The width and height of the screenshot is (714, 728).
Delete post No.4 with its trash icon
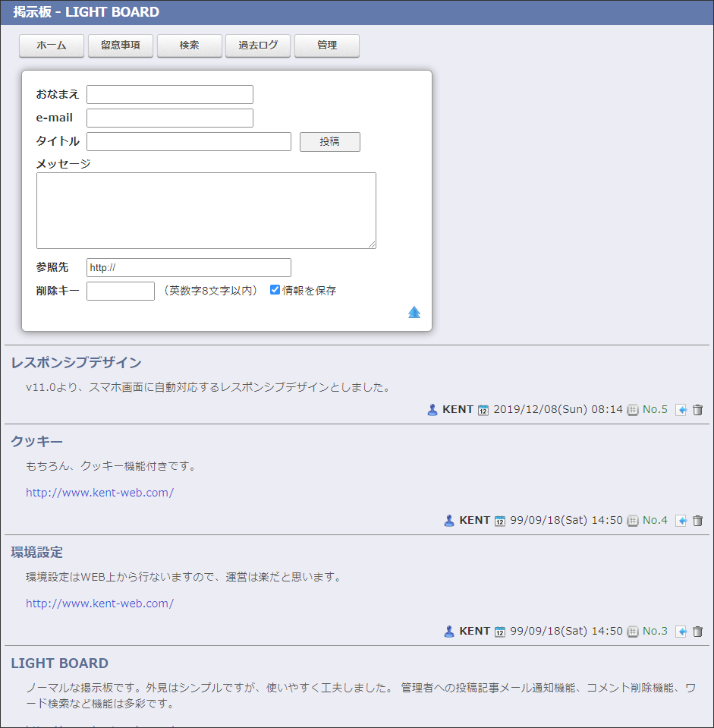pyautogui.click(x=698, y=521)
